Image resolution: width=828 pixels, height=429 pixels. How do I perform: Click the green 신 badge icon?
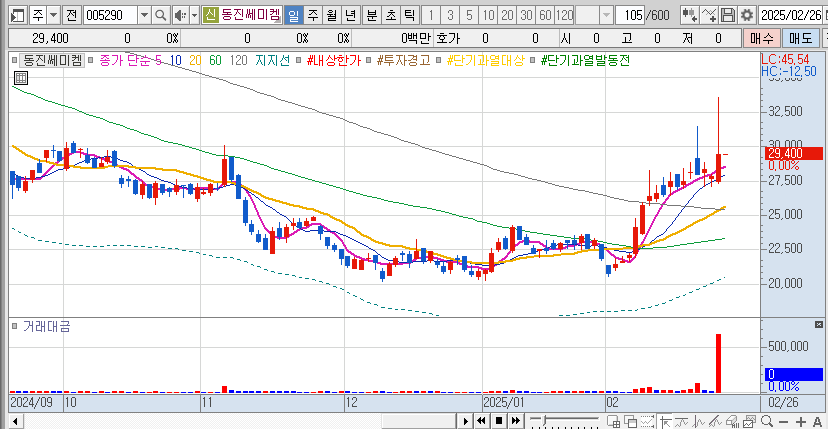pos(210,15)
